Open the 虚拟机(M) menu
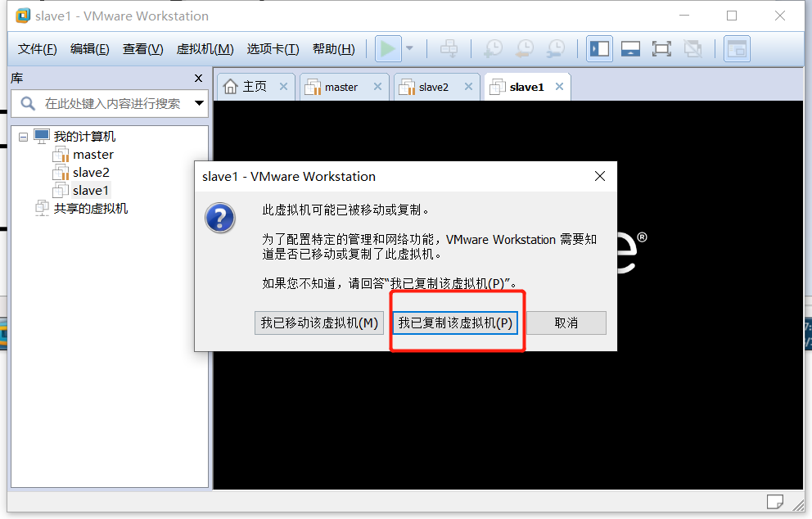 click(205, 49)
